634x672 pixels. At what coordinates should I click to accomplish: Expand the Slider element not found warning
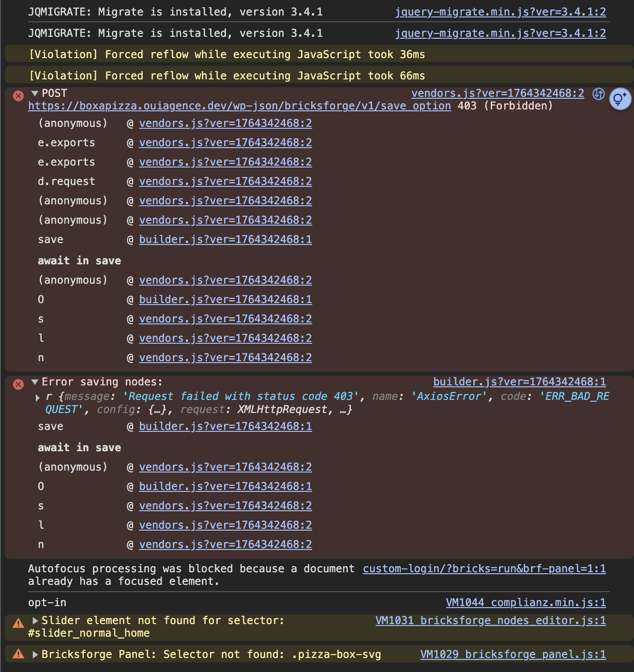[x=35, y=621]
